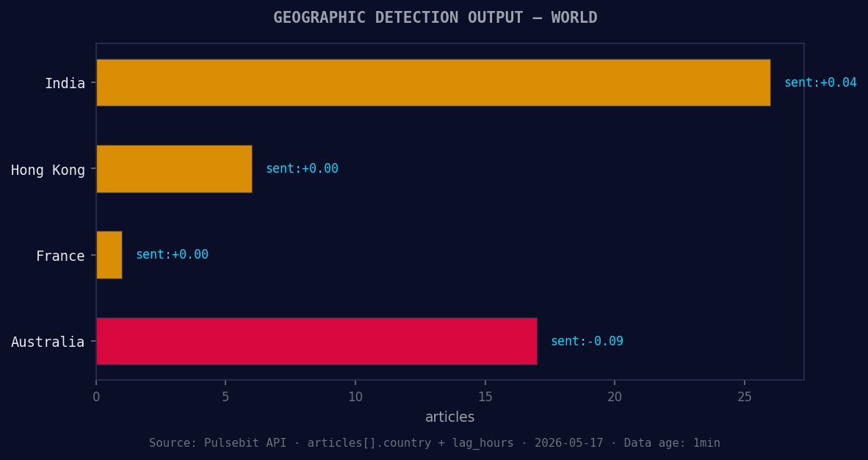
Task: Select the India axis label
Action: [65, 84]
